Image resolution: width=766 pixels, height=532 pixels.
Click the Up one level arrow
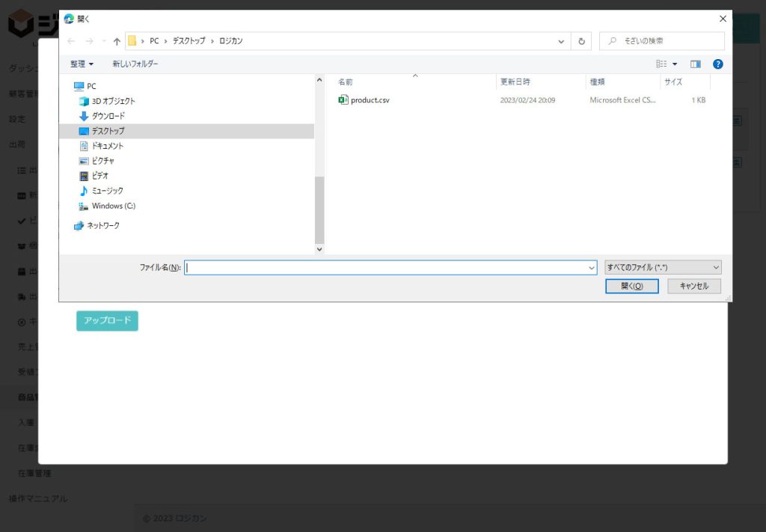pos(117,41)
